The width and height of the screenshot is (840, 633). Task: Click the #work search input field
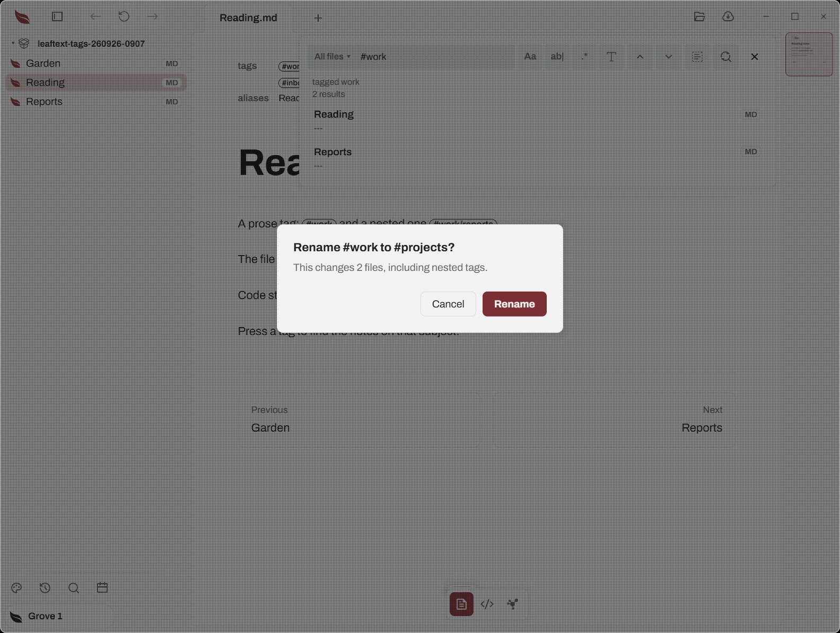click(435, 56)
